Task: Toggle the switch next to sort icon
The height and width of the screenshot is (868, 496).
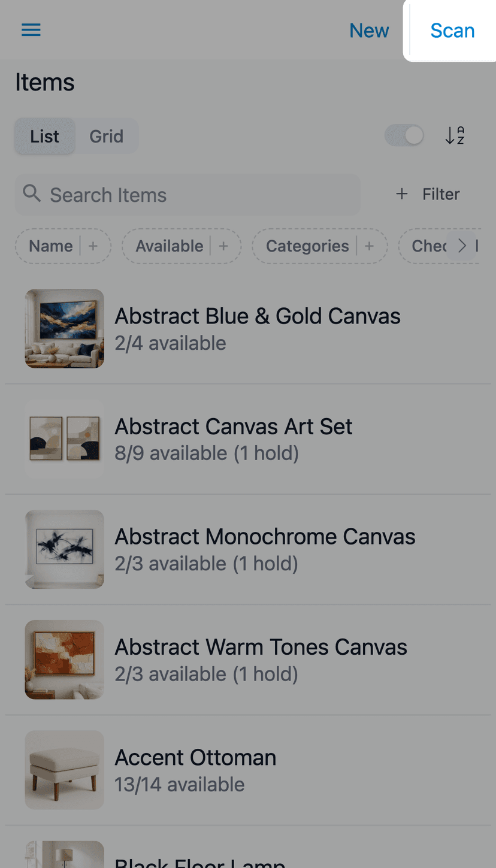Action: pyautogui.click(x=404, y=135)
